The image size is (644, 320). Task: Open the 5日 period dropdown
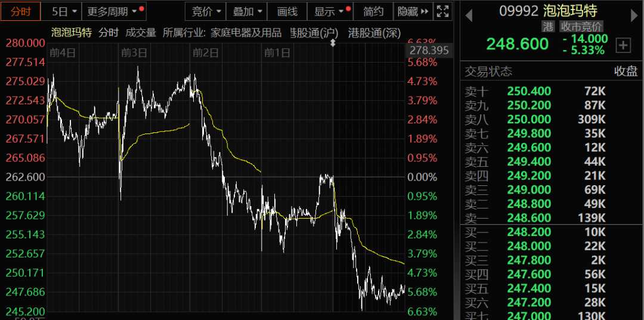pos(64,11)
